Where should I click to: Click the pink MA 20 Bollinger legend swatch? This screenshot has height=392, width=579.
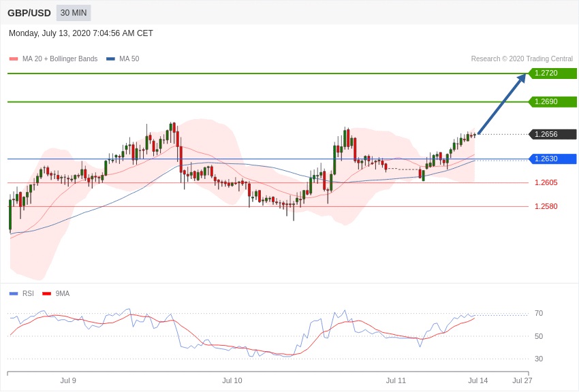click(x=14, y=59)
